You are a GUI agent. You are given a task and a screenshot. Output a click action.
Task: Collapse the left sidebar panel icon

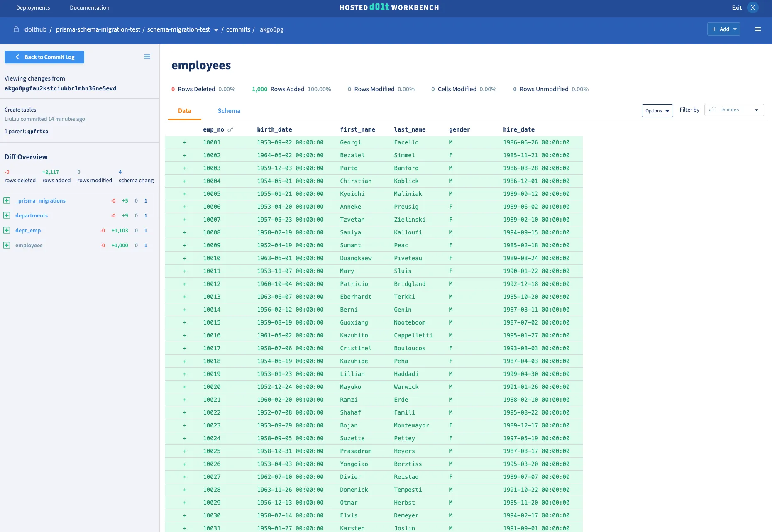coord(147,56)
